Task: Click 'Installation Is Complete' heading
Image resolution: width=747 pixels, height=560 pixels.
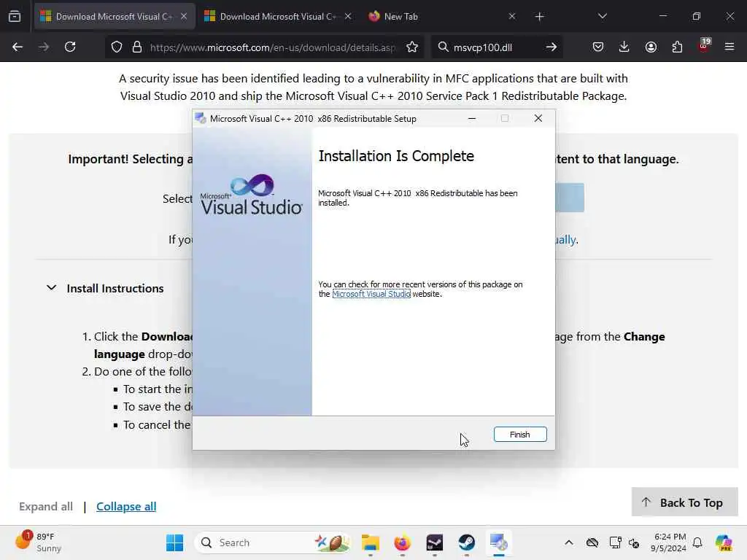Action: (396, 156)
